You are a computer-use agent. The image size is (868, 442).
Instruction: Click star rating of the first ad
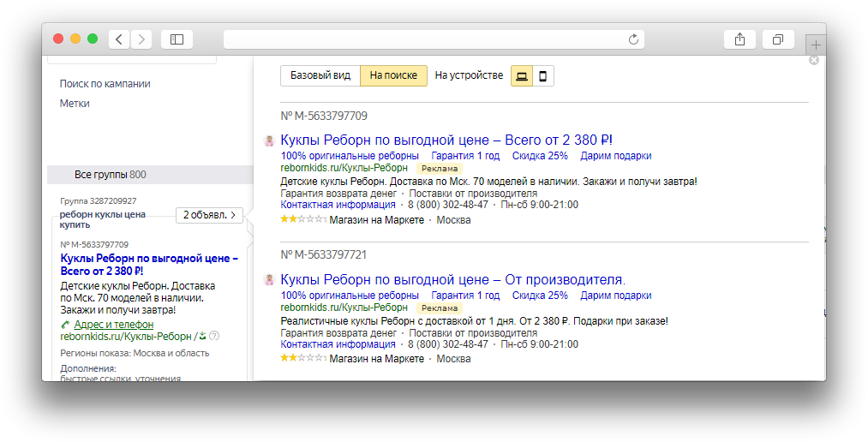click(302, 219)
